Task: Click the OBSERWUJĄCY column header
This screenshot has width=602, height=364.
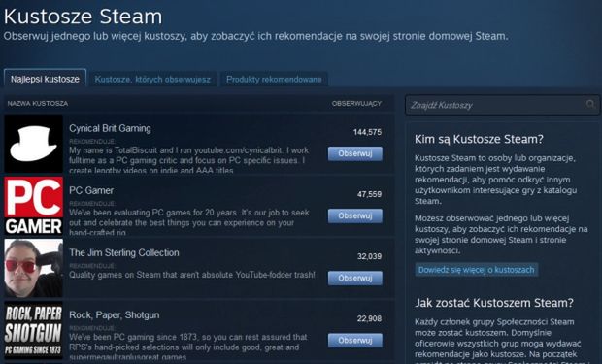Action: [356, 103]
